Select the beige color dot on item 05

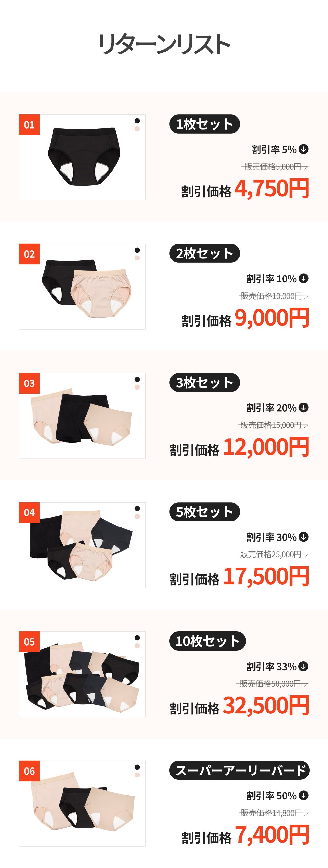click(x=137, y=646)
